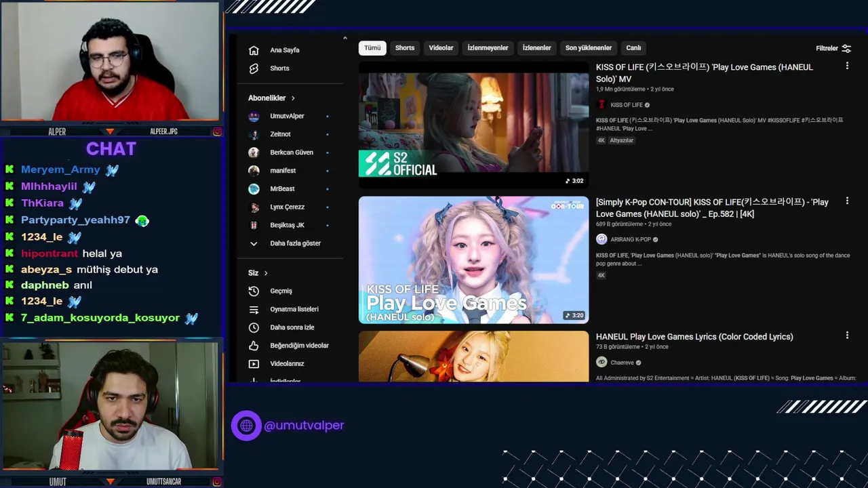Open Filtreler filter sliders icon
Image resolution: width=868 pixels, height=488 pixels.
(846, 48)
